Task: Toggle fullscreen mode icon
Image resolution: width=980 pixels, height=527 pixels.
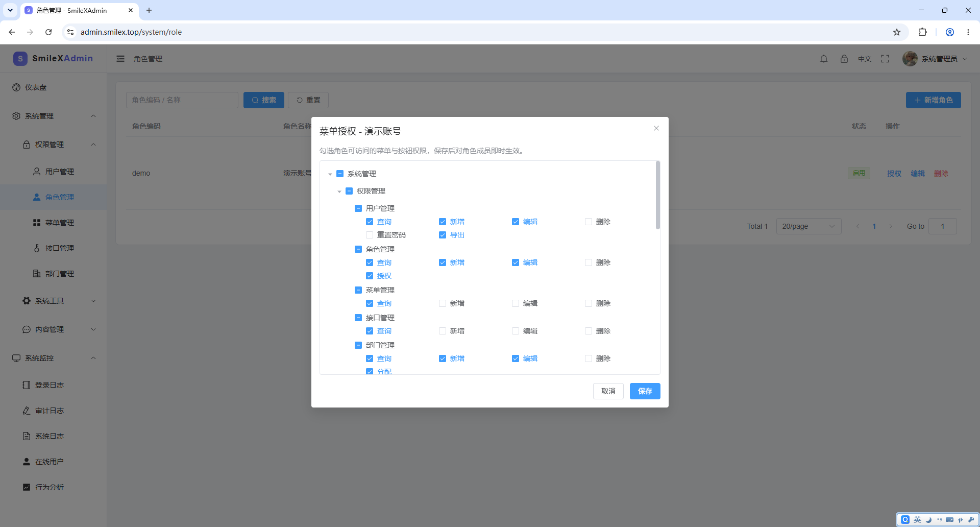Action: click(x=885, y=59)
